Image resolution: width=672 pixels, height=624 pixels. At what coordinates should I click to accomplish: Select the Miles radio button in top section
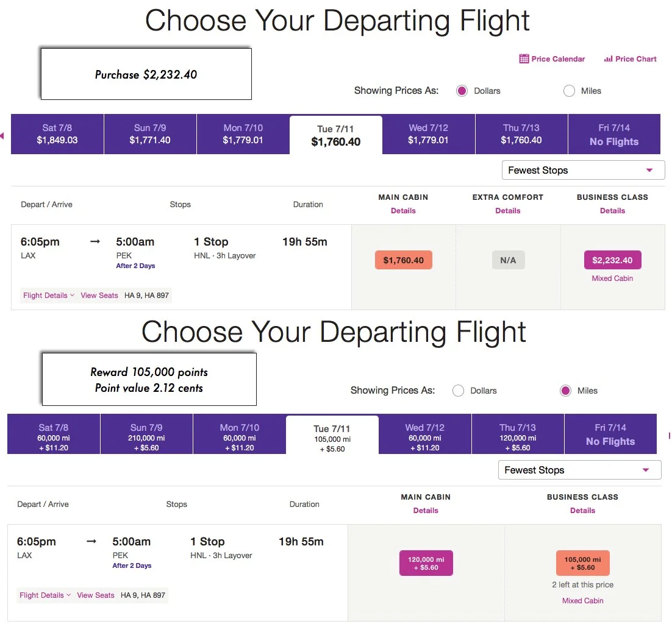(569, 91)
